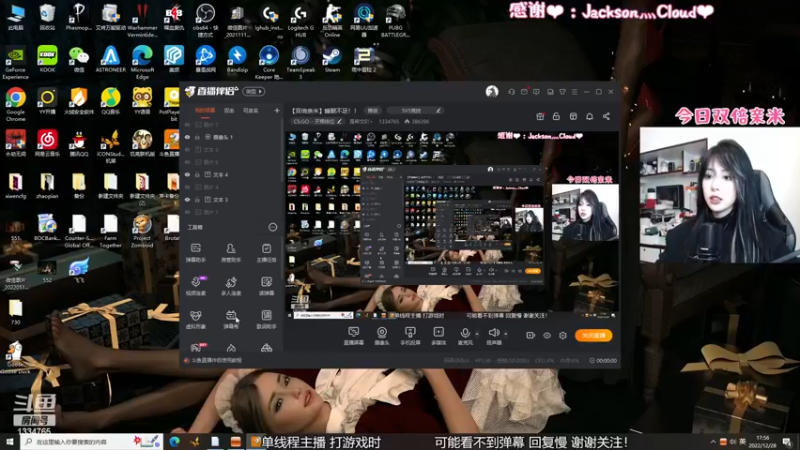Add a screen capture source 直播屏幕
This screenshot has width=800, height=450.
point(354,336)
